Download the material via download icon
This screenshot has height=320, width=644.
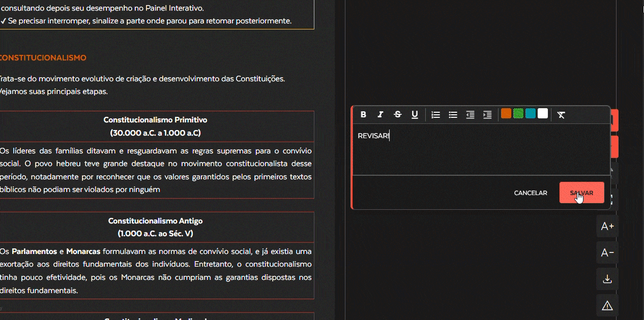click(607, 279)
